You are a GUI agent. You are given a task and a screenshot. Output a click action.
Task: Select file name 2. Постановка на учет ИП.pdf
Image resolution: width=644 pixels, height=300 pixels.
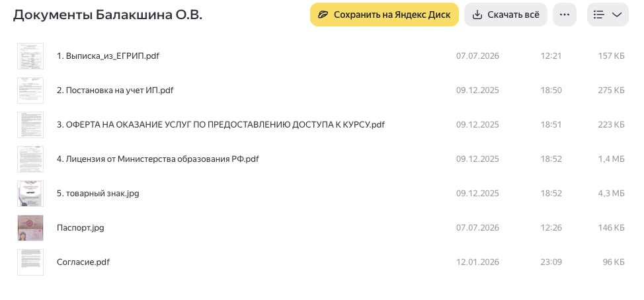[x=115, y=91]
